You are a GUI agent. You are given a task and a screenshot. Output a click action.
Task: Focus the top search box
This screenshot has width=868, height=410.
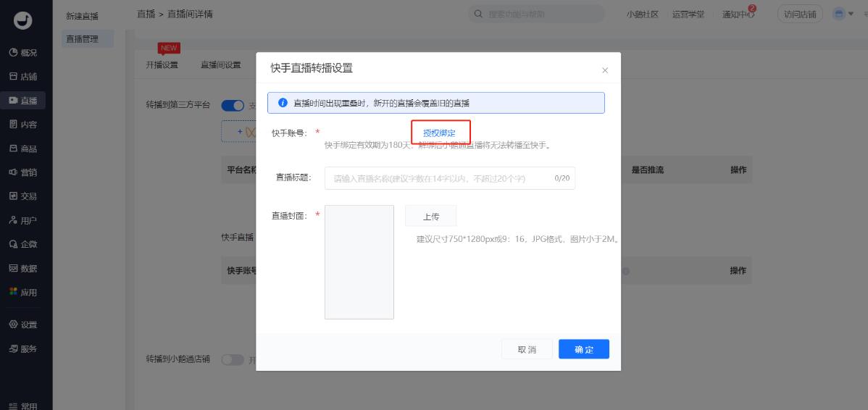click(536, 14)
